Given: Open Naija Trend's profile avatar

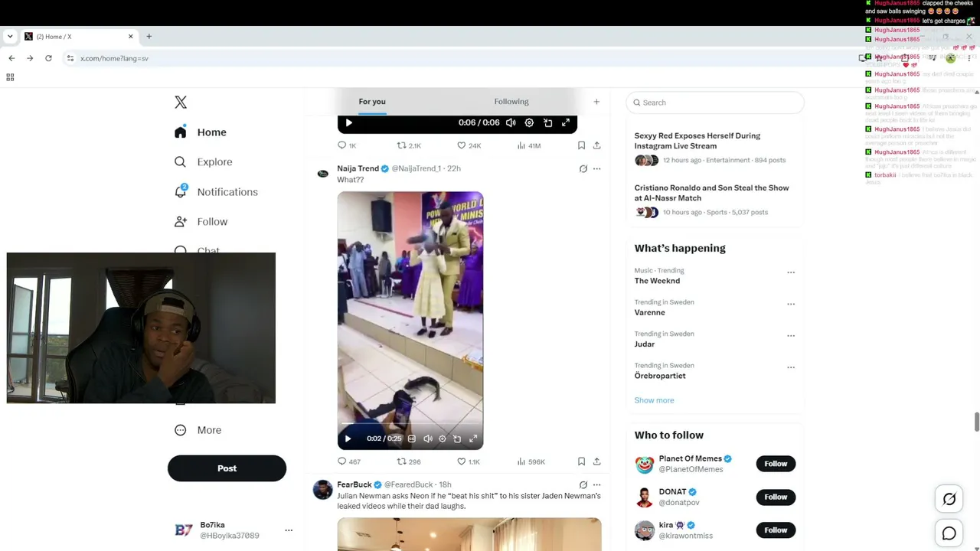Looking at the screenshot, I should (x=323, y=174).
